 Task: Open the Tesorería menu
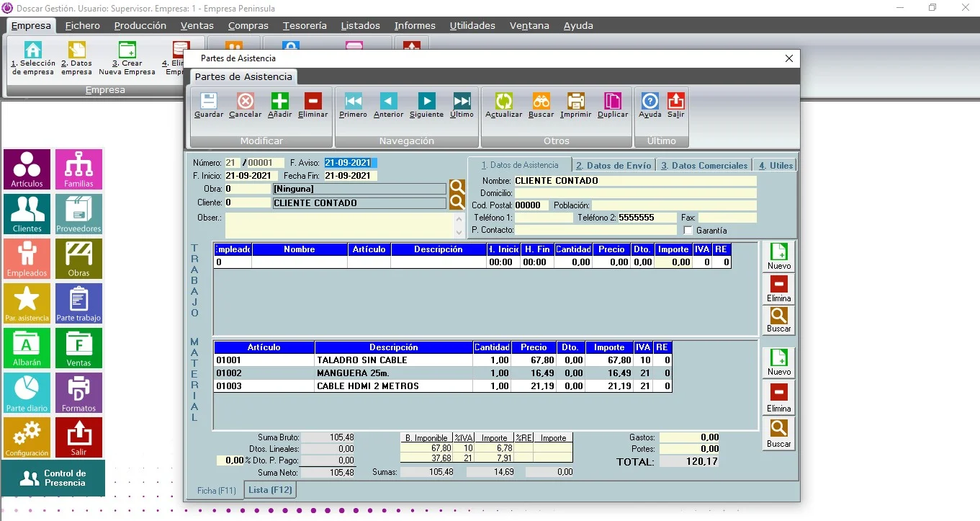tap(305, 25)
